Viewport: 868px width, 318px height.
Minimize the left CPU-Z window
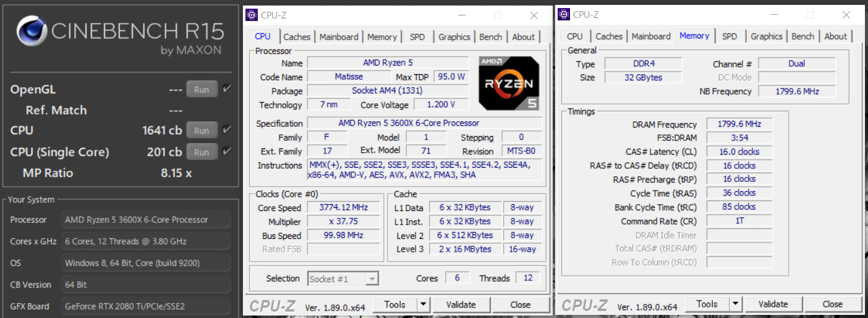[x=461, y=15]
